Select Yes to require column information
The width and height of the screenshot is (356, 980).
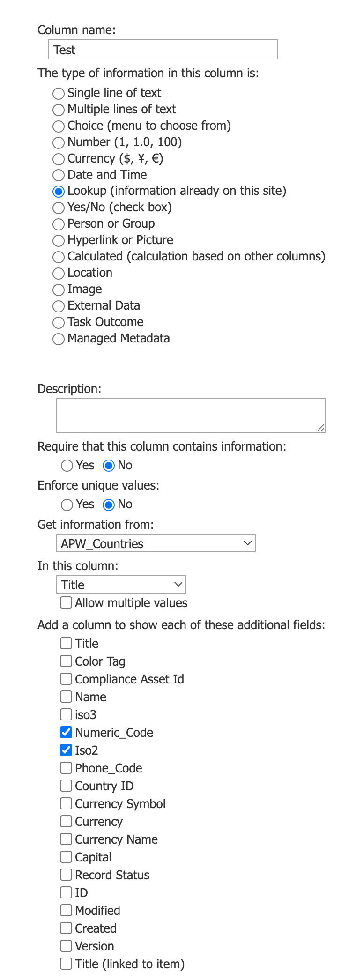pyautogui.click(x=67, y=466)
